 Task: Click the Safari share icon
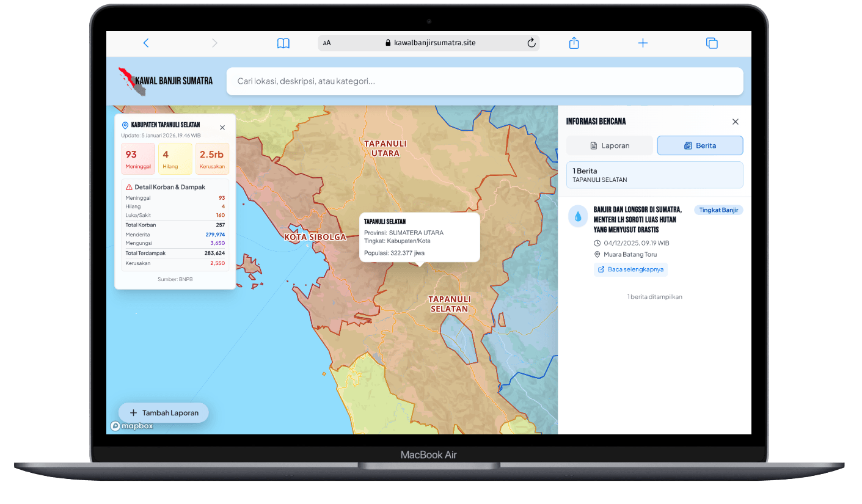click(574, 43)
